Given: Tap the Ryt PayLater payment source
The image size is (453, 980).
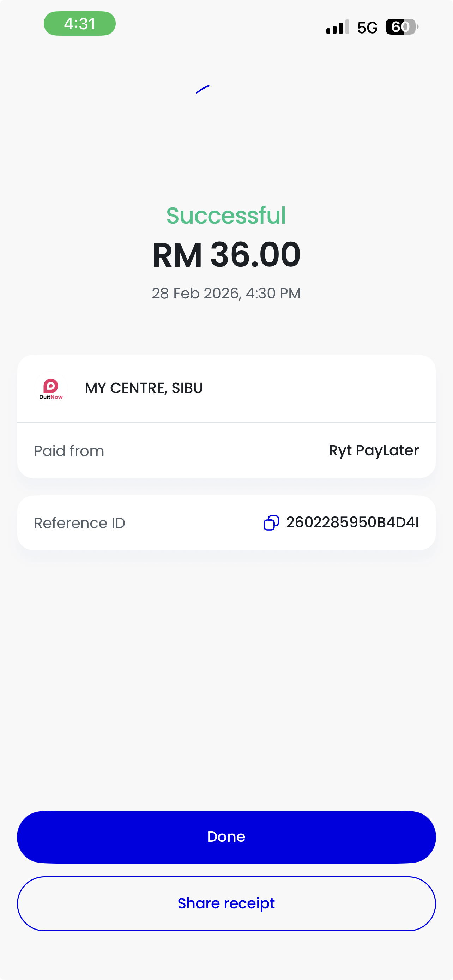Looking at the screenshot, I should [x=374, y=450].
